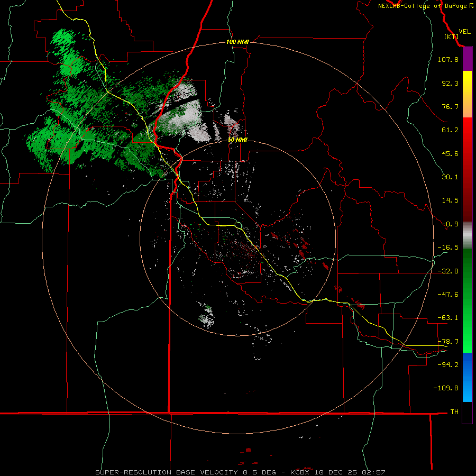Click the -32.0 velocity scale value
476x476 pixels.
(x=448, y=271)
